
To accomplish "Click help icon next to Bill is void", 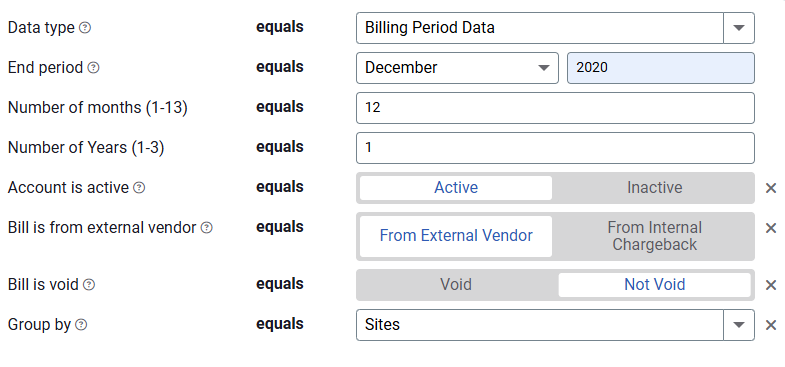I will [89, 285].
